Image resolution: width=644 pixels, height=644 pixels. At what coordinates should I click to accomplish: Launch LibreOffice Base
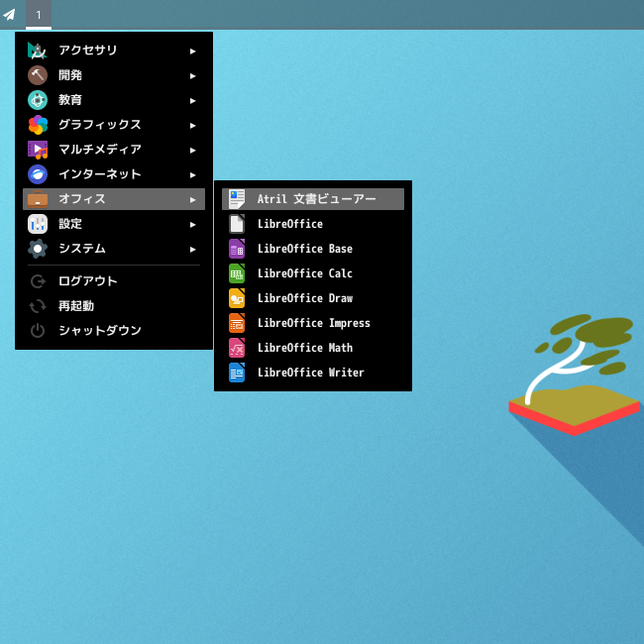point(313,249)
